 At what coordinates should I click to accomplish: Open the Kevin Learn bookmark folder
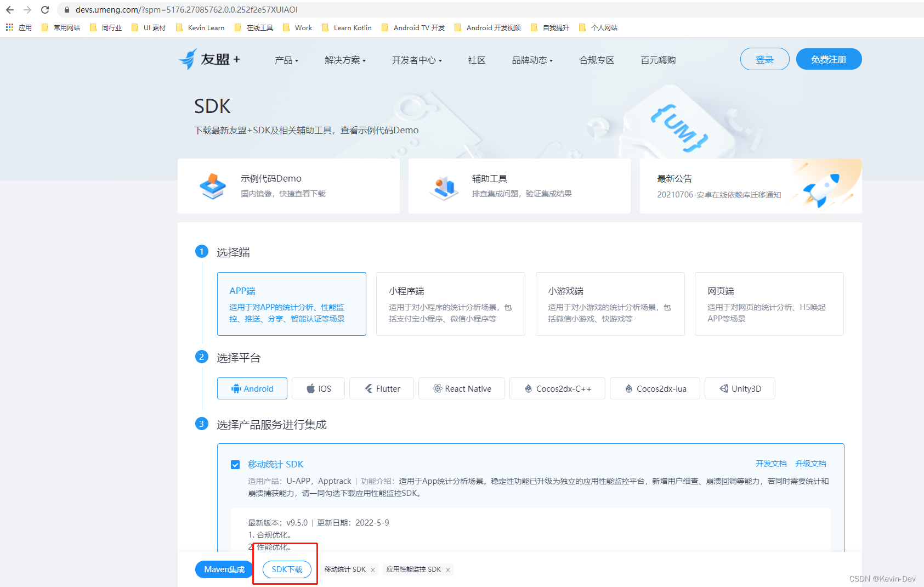200,27
